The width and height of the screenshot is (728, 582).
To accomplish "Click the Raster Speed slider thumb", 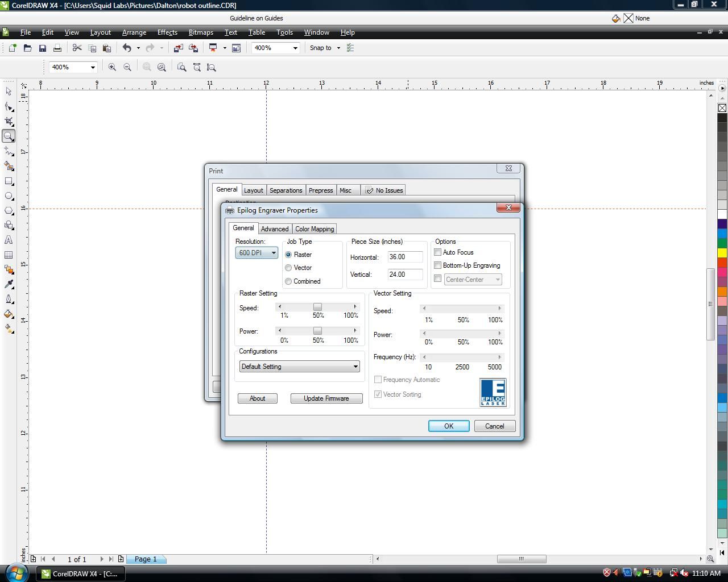I will tap(317, 307).
